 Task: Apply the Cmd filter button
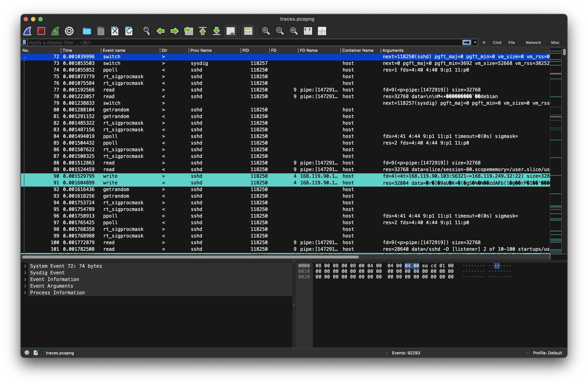pyautogui.click(x=497, y=42)
